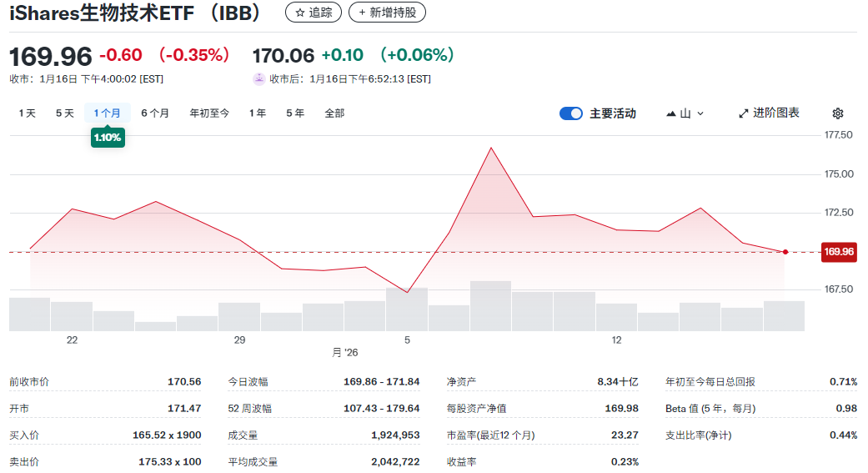Toggle the 主要活动 switch off
Screen dimensions: 868x473
point(570,113)
